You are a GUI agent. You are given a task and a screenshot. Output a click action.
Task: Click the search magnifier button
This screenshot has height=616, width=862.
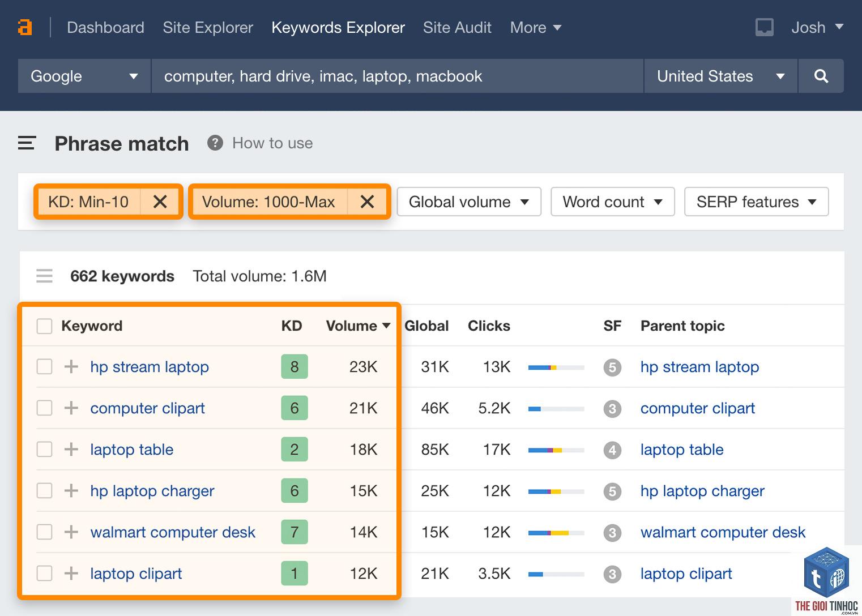pyautogui.click(x=821, y=76)
